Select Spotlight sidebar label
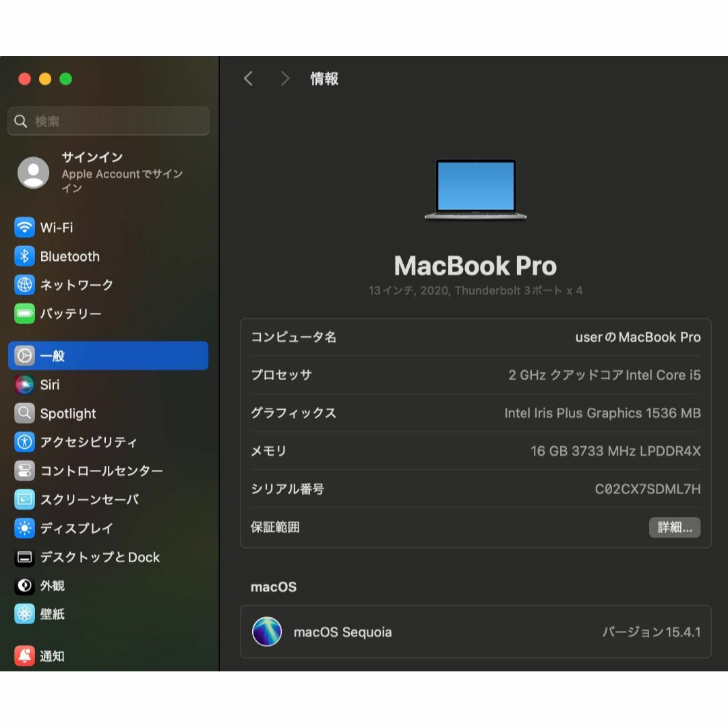The width and height of the screenshot is (728, 728). [x=68, y=413]
